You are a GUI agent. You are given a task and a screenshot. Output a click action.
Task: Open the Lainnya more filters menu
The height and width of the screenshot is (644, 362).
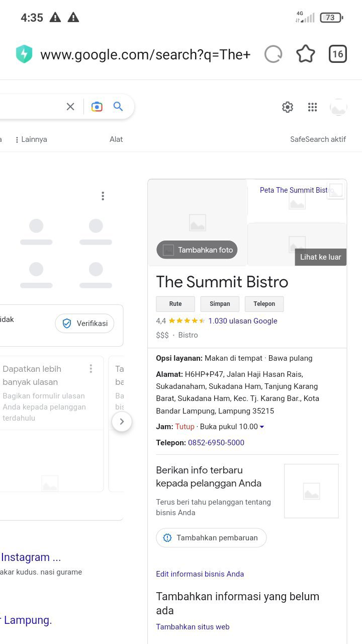click(x=31, y=139)
